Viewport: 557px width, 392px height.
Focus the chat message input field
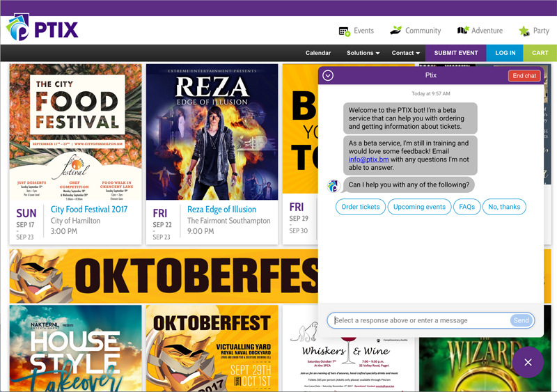point(420,320)
